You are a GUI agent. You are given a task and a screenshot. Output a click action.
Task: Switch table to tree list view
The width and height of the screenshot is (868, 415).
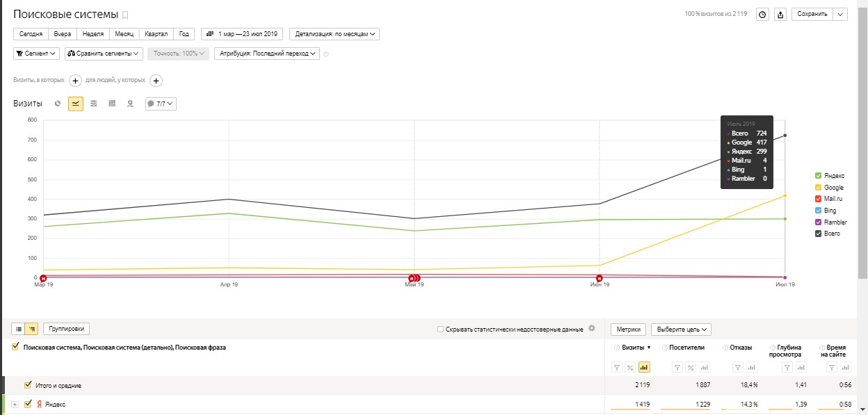[x=32, y=329]
